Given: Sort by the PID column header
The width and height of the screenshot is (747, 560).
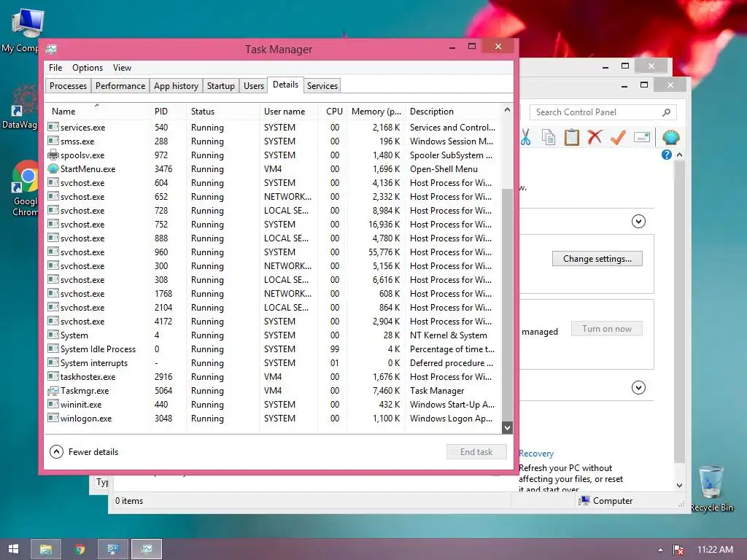Looking at the screenshot, I should point(167,111).
